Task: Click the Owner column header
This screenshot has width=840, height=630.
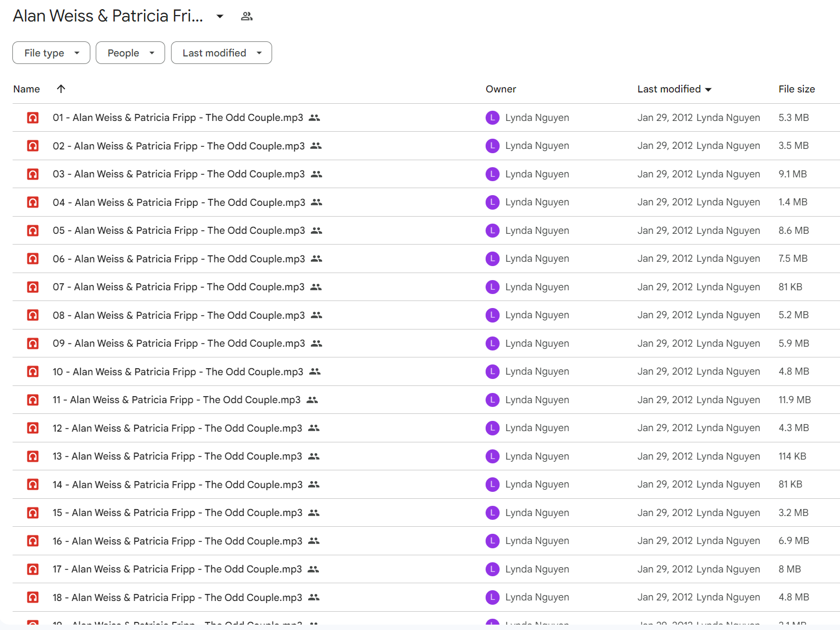Action: (501, 89)
